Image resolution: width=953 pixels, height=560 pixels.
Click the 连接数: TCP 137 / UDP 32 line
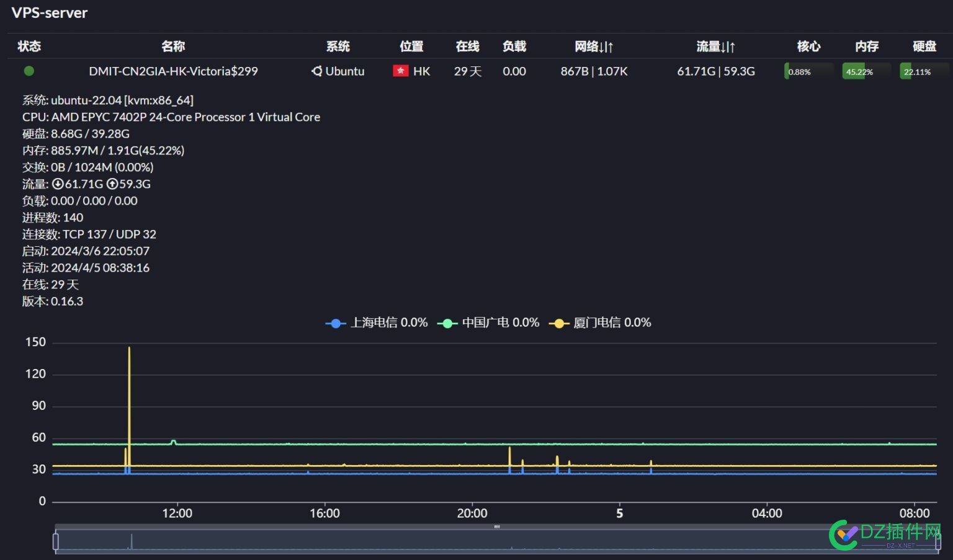point(89,234)
